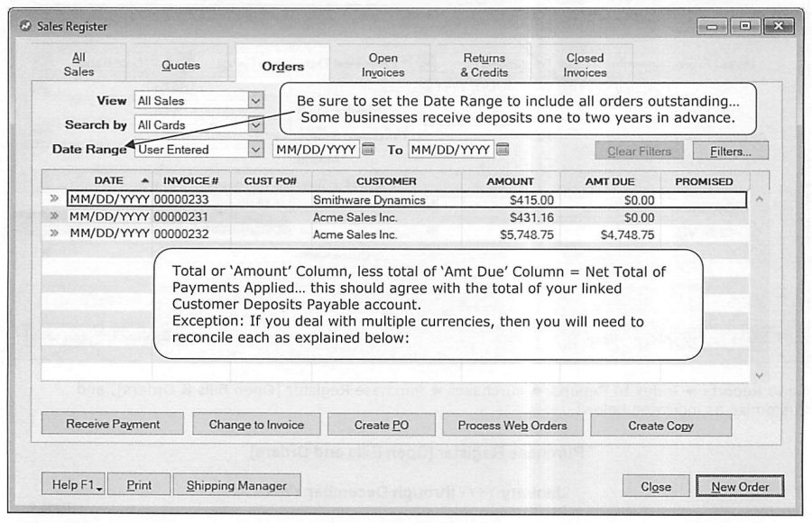Viewport: 812px width, 523px height.
Task: Click the start date input field
Action: click(x=316, y=150)
